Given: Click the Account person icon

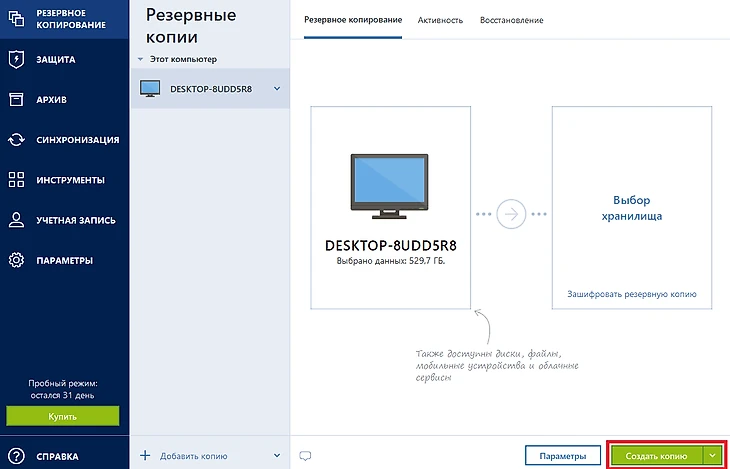Looking at the screenshot, I should (x=16, y=220).
